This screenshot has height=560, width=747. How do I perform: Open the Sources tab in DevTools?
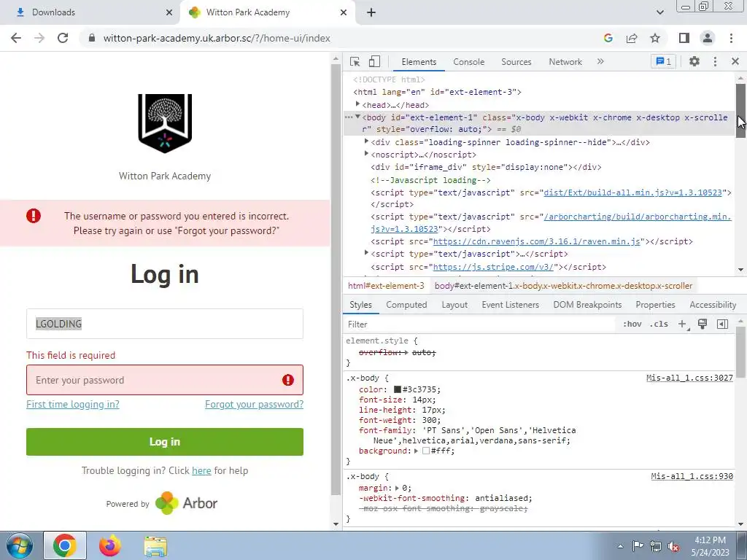point(516,62)
